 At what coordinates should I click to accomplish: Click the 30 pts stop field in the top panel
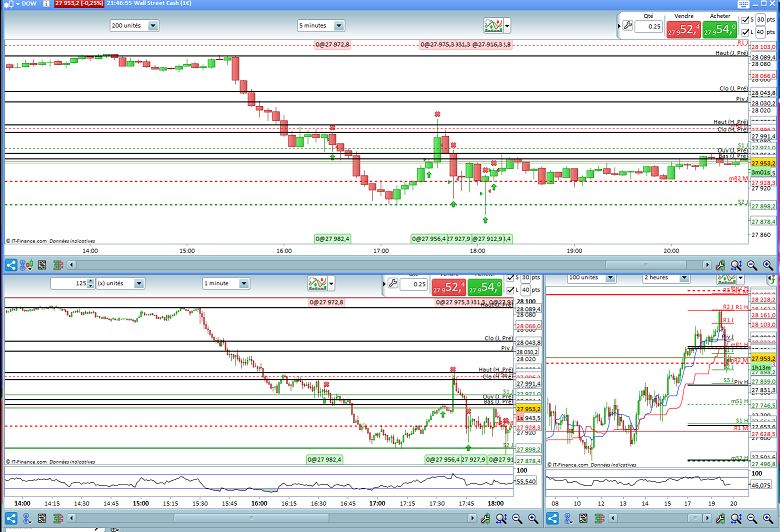[760, 20]
